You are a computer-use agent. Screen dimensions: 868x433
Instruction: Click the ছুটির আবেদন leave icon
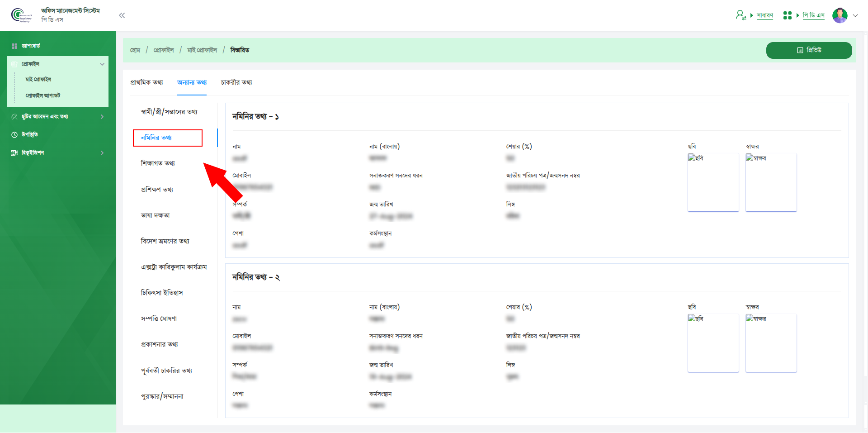(x=14, y=117)
